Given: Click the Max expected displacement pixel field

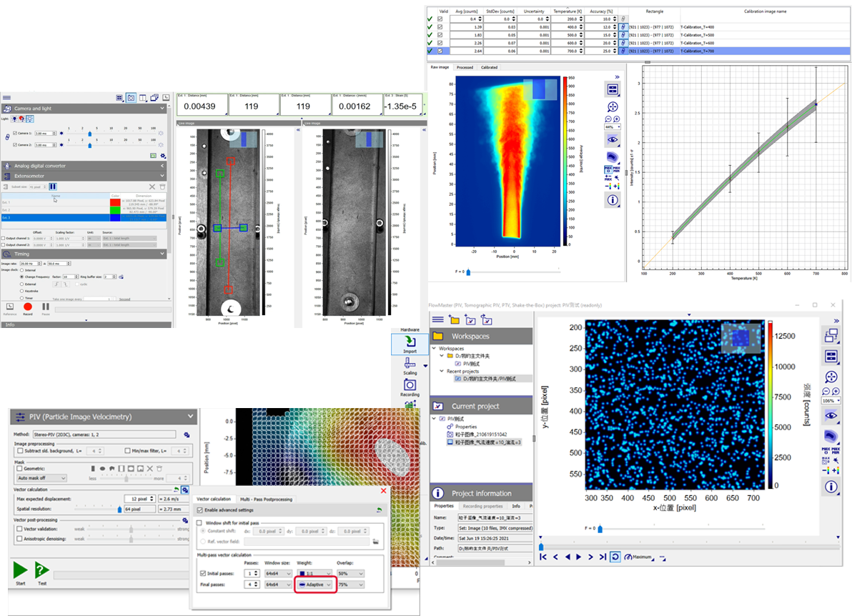Looking at the screenshot, I should pyautogui.click(x=137, y=498).
